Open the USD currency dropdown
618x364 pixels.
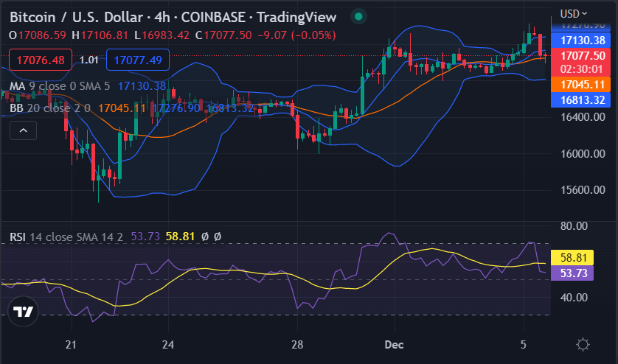574,14
